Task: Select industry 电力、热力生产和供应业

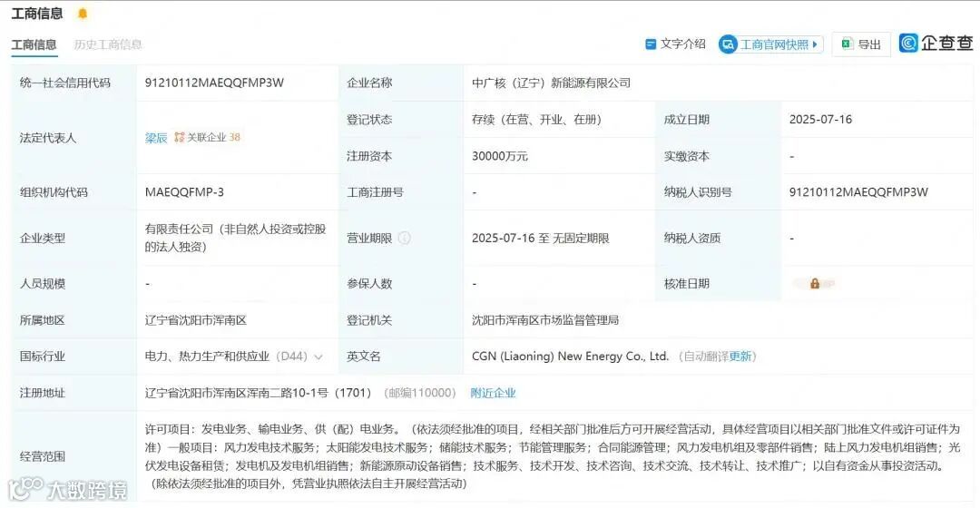Action: click(x=207, y=357)
